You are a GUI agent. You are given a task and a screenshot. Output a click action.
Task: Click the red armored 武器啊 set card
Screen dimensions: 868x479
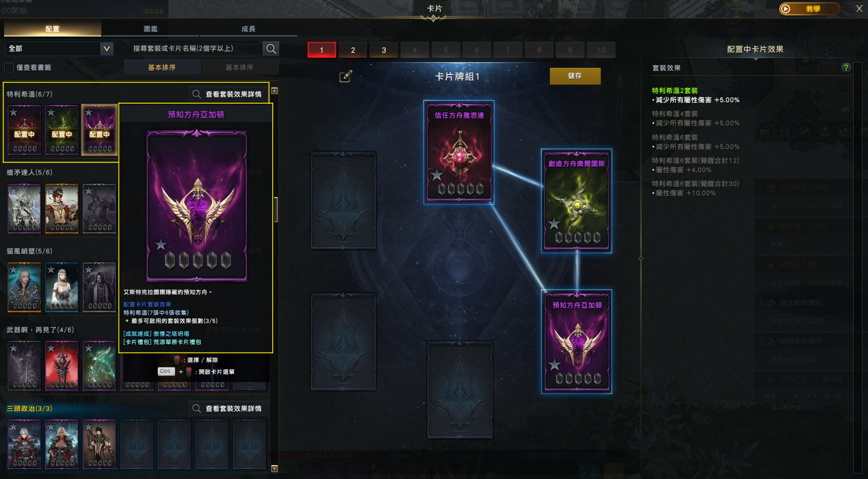coord(62,365)
